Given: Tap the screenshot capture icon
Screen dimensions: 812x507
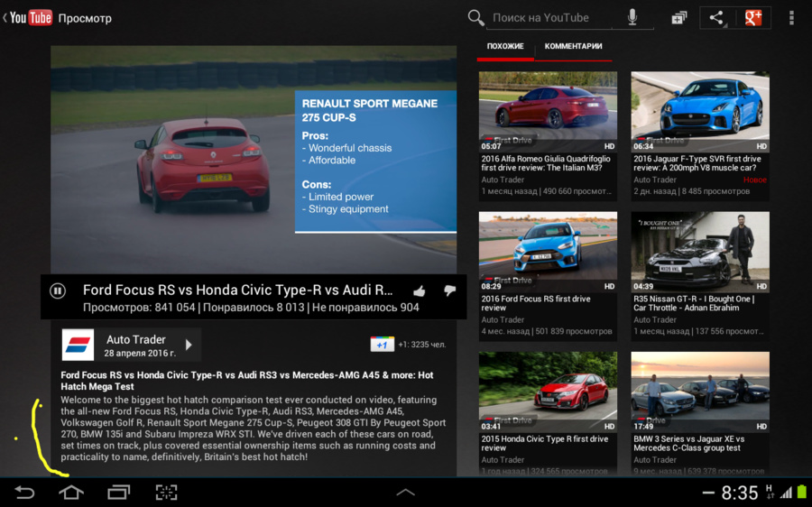Looking at the screenshot, I should coord(166,492).
